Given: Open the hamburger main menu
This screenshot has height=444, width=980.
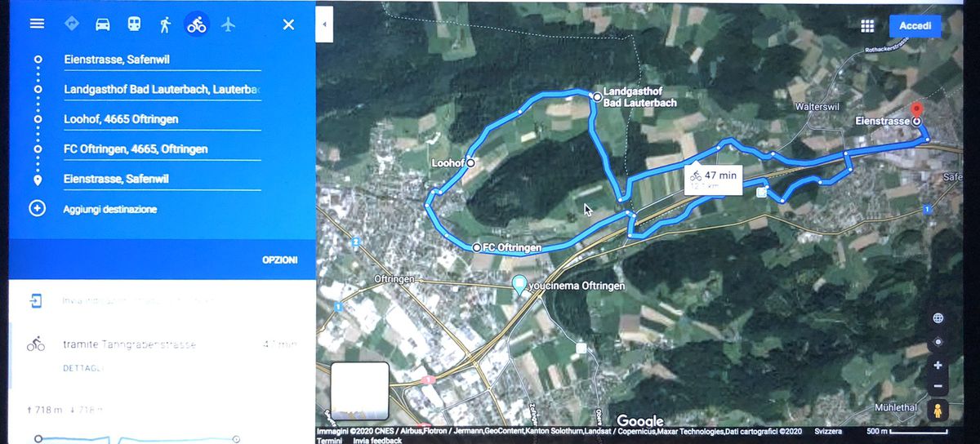Looking at the screenshot, I should coord(37,24).
